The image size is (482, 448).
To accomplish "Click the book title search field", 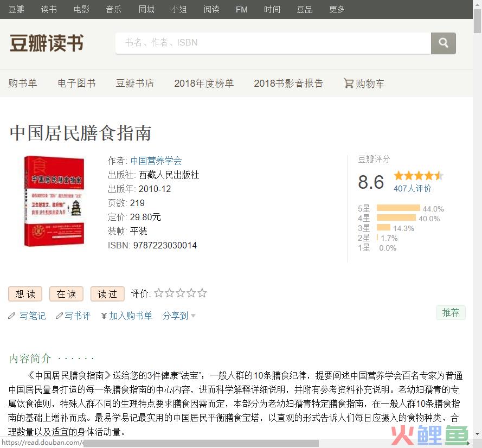I will point(273,43).
